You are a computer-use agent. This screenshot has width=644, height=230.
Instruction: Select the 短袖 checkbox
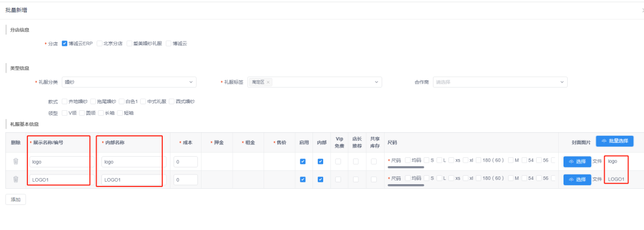pos(120,113)
